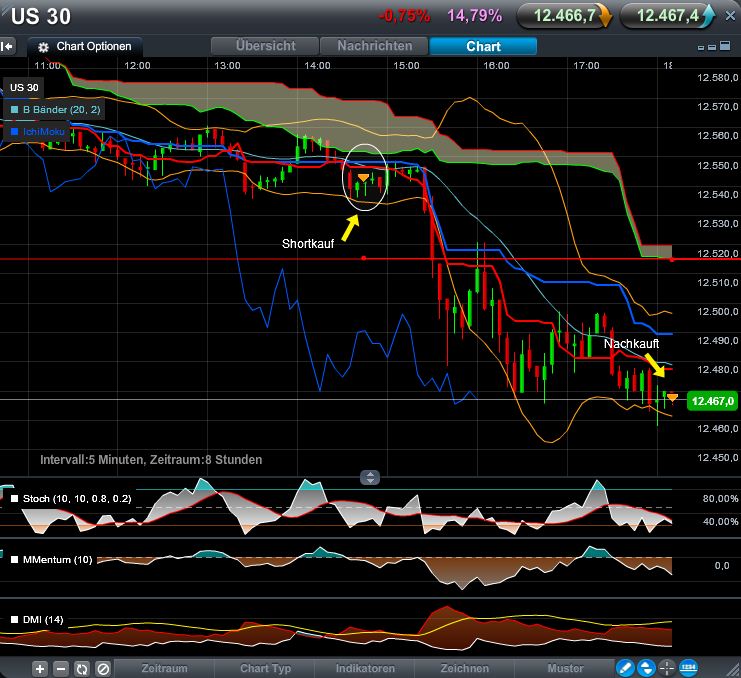Activate the blue pencil drawing icon
This screenshot has width=741, height=678.
(625, 668)
